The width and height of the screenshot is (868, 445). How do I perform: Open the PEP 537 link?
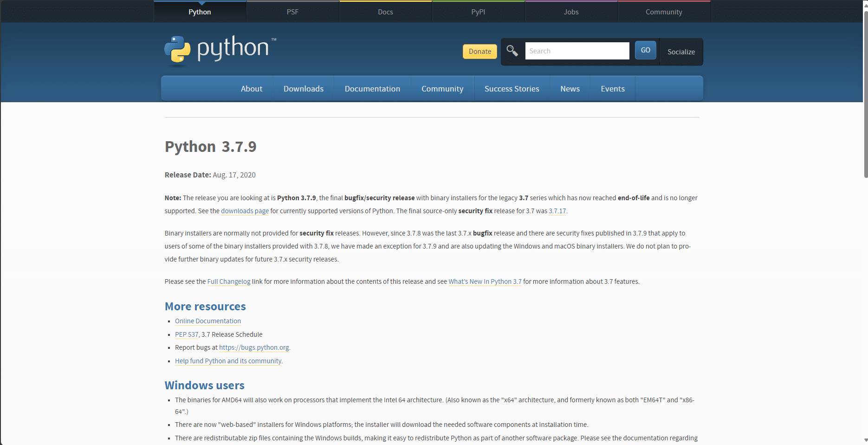click(x=187, y=334)
